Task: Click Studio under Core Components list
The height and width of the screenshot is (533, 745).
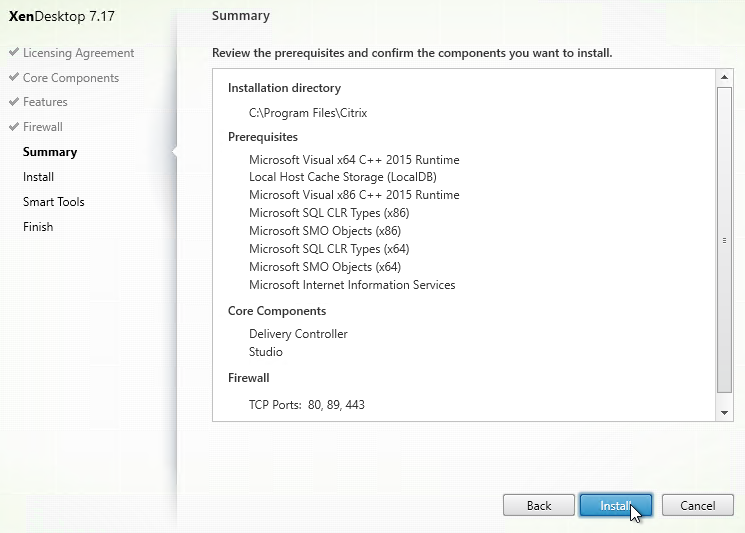Action: [266, 352]
